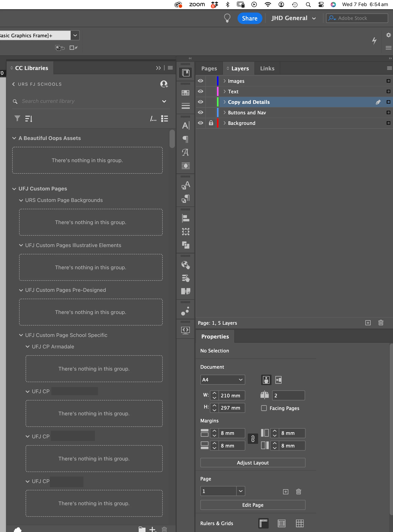Hide the Background layer

tap(201, 123)
